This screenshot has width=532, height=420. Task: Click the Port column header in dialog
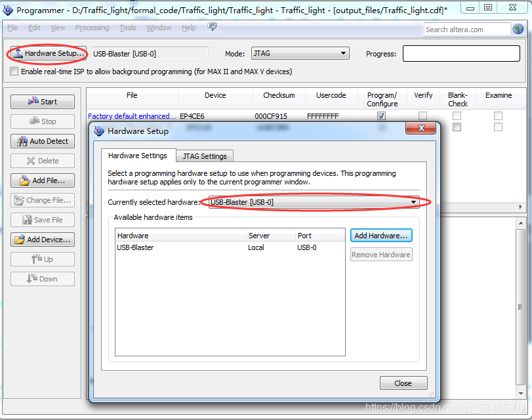click(x=320, y=236)
